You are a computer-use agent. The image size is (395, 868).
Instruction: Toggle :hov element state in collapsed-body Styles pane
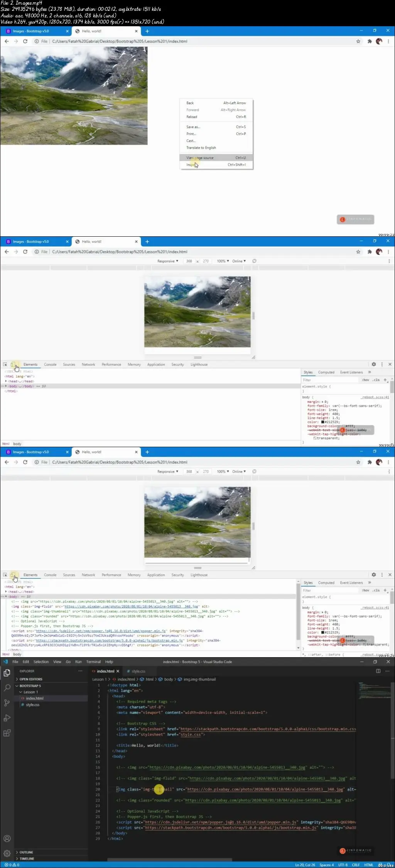[x=365, y=380]
